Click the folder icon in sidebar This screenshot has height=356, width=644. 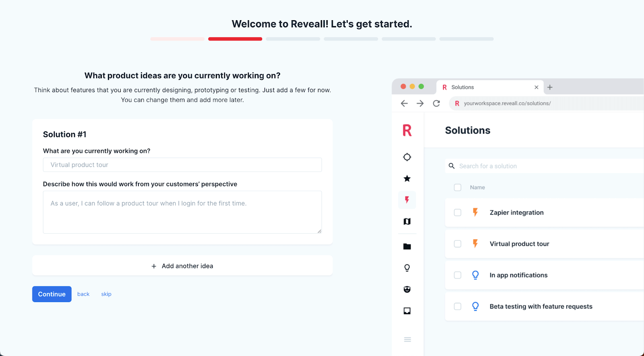coord(407,246)
